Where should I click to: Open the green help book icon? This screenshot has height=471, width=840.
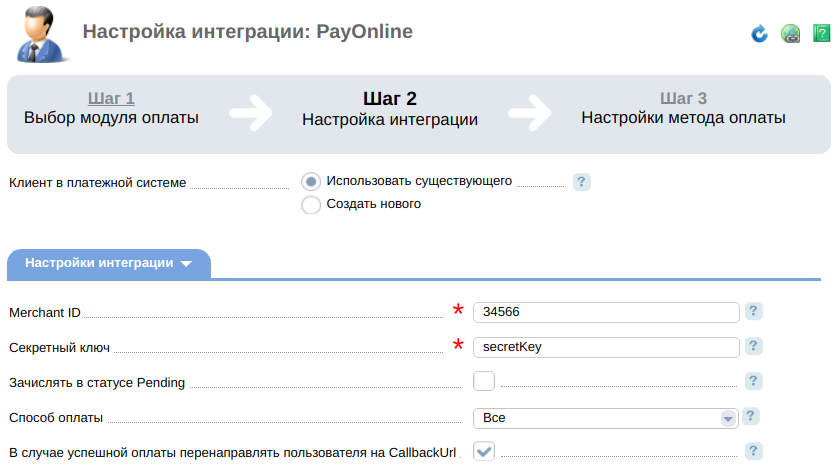pyautogui.click(x=821, y=33)
